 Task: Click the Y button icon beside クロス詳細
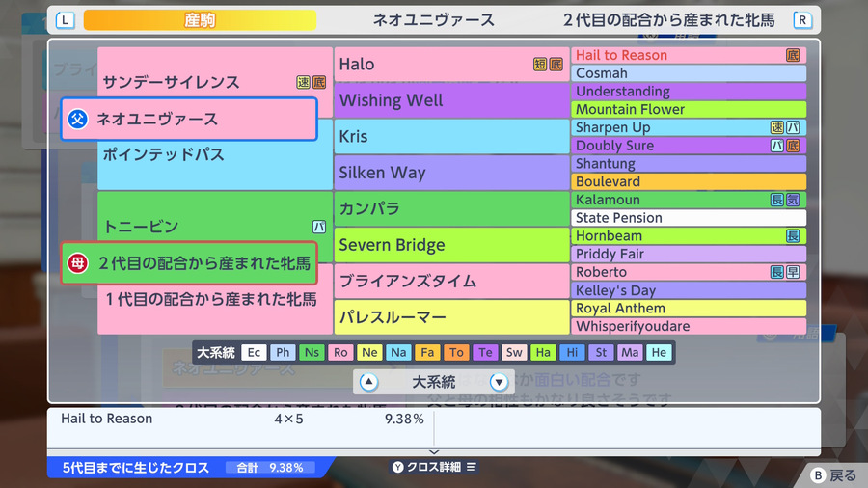[x=397, y=467]
